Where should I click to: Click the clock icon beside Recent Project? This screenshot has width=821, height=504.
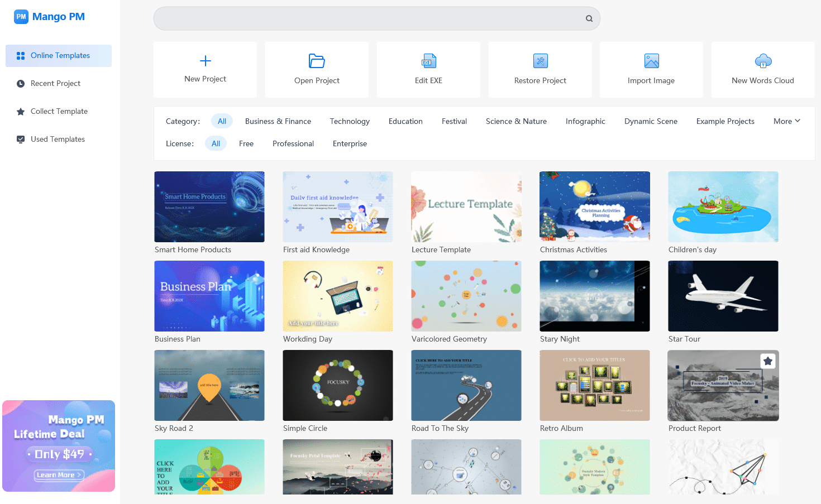click(20, 83)
